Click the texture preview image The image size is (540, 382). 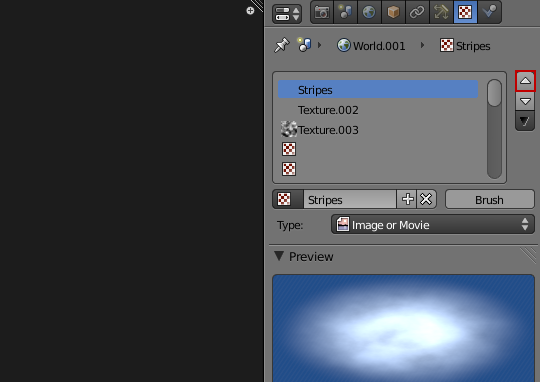point(403,328)
